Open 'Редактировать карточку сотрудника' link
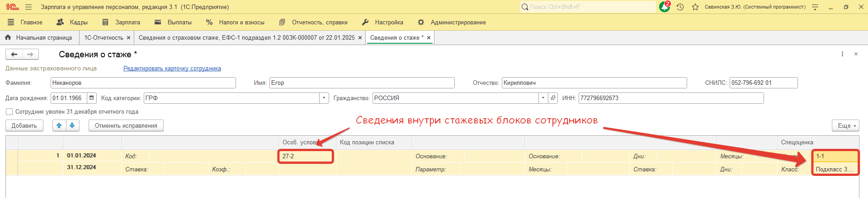This screenshot has height=198, width=868. [172, 69]
